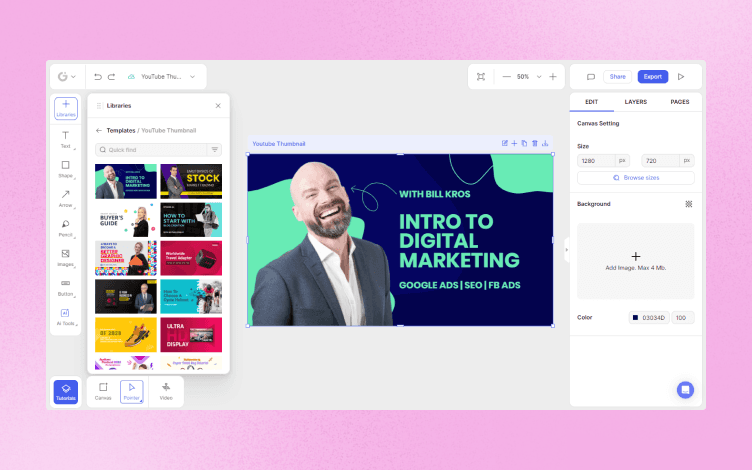Click the cloud sync status icon
This screenshot has height=470, width=752.
[131, 77]
